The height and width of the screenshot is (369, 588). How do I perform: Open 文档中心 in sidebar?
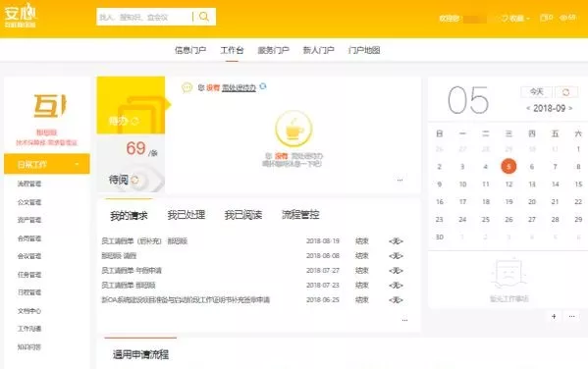[x=29, y=311]
